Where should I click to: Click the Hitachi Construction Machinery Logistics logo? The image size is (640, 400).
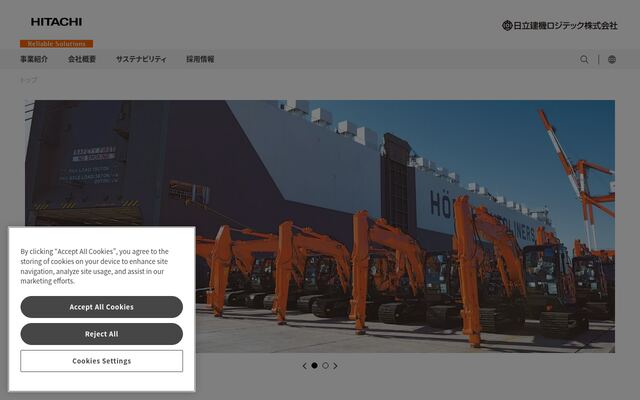coord(559,25)
